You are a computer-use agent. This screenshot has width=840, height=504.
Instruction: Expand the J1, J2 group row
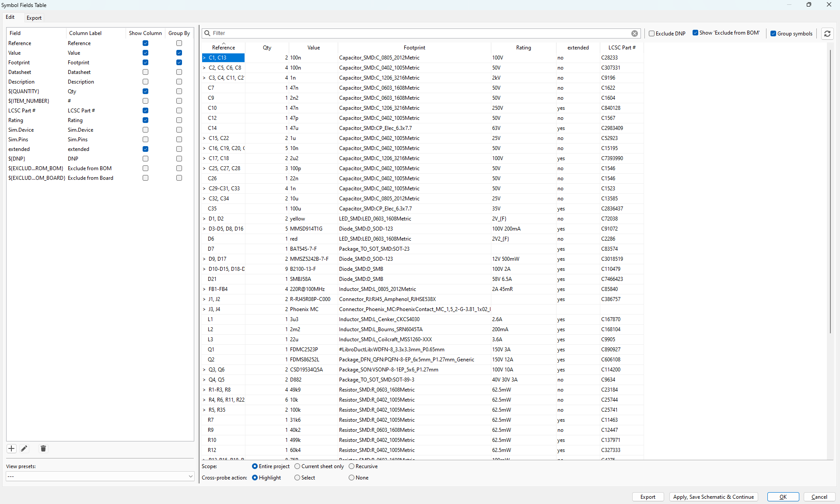pyautogui.click(x=204, y=299)
